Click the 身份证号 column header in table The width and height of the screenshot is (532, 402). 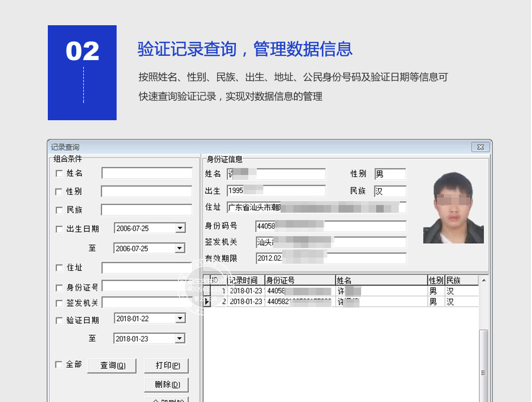click(299, 280)
